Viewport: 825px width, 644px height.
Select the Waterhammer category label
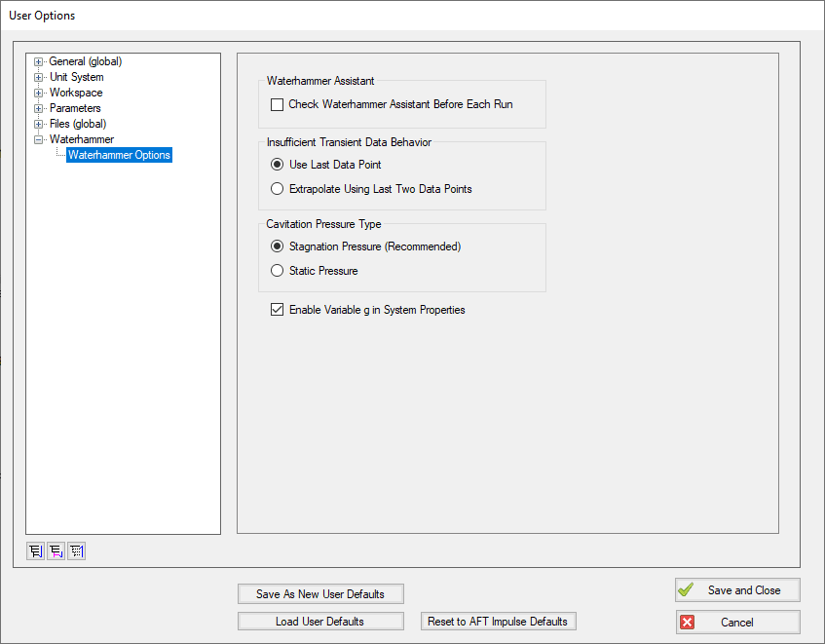click(82, 139)
